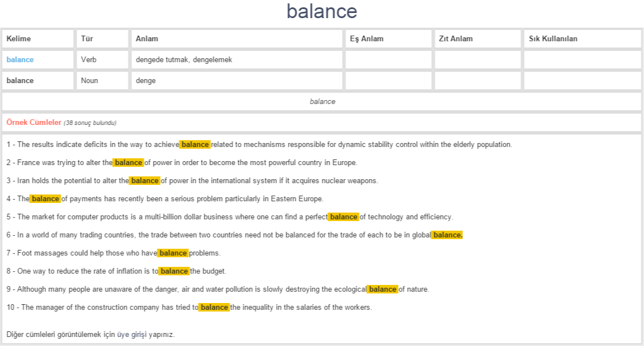Click the 'denge' meaning cell

(x=146, y=81)
